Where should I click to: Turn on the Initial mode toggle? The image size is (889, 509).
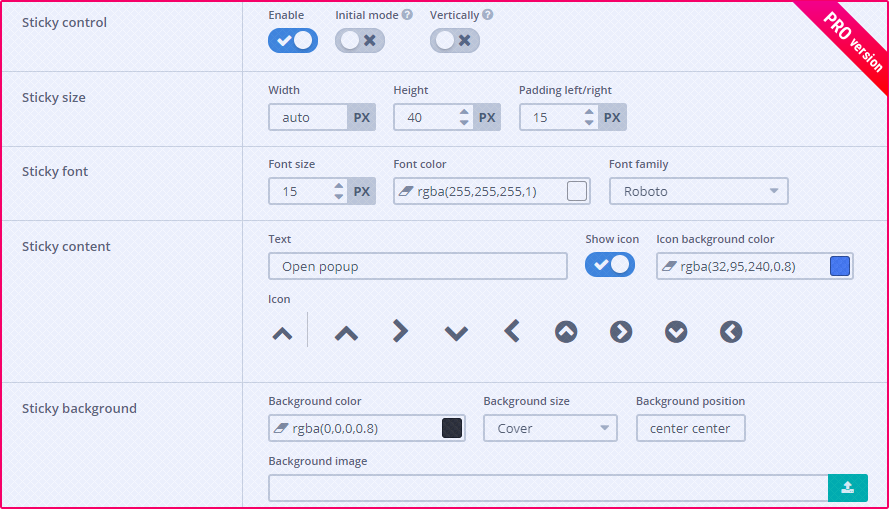point(360,41)
